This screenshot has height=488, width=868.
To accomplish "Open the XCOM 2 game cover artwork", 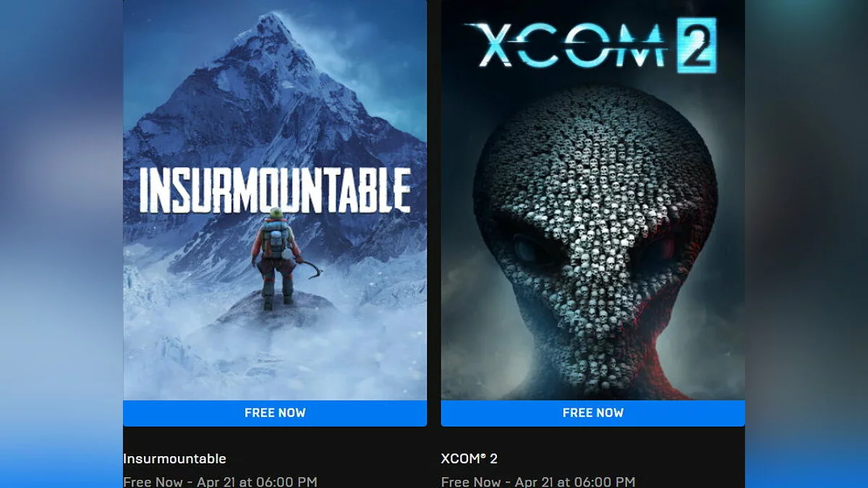I will 592,200.
